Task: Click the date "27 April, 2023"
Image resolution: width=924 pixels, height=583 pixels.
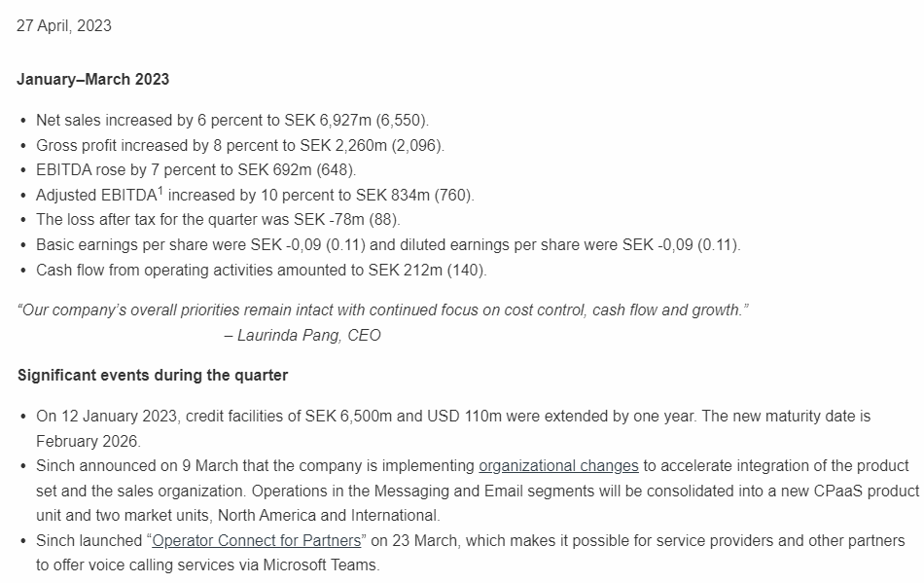Action: point(64,26)
